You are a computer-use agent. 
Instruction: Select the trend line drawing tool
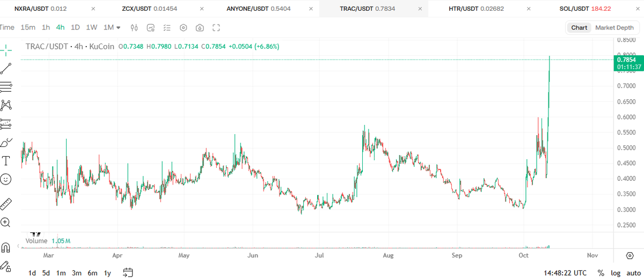(6, 68)
